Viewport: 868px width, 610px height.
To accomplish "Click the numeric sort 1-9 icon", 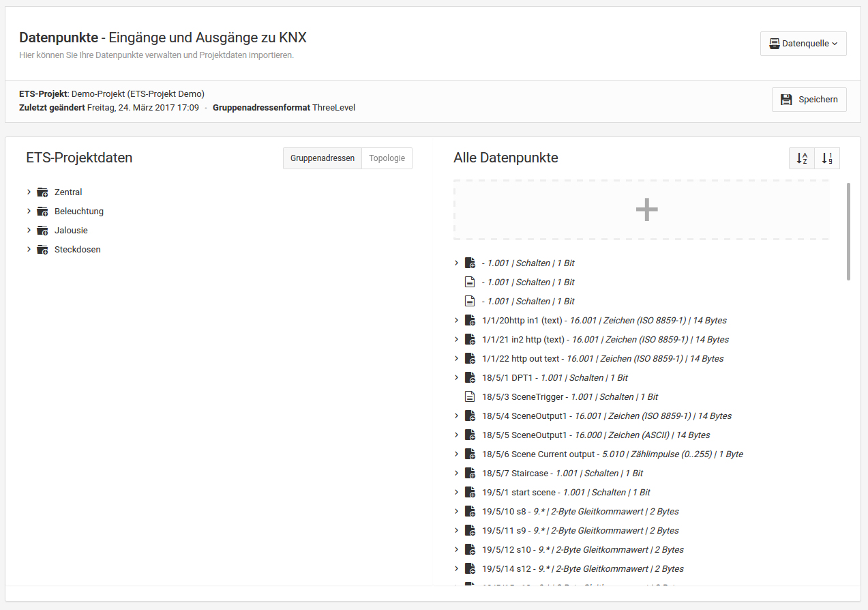I will (x=826, y=158).
